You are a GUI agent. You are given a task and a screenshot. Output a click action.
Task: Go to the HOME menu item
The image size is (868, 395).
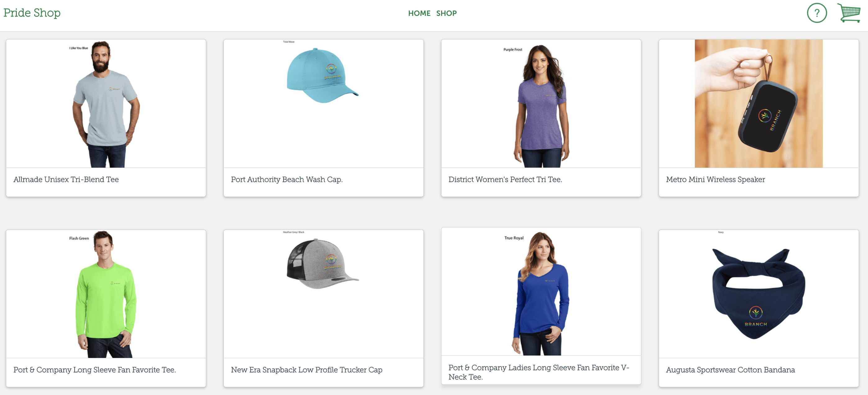coord(419,13)
